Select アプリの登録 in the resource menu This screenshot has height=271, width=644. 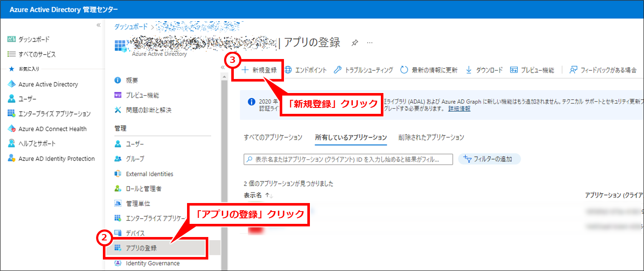pyautogui.click(x=141, y=248)
